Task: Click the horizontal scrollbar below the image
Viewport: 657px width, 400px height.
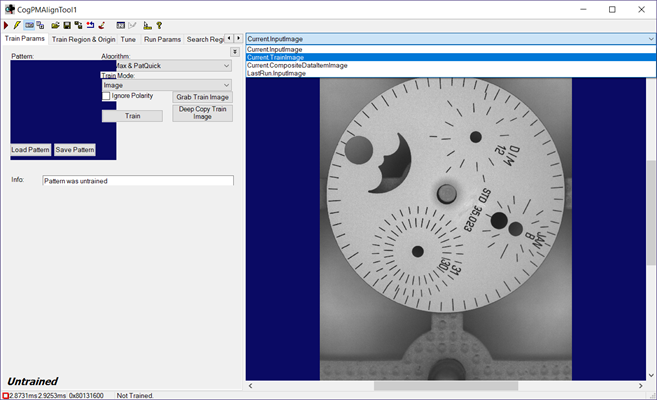Action: point(446,386)
